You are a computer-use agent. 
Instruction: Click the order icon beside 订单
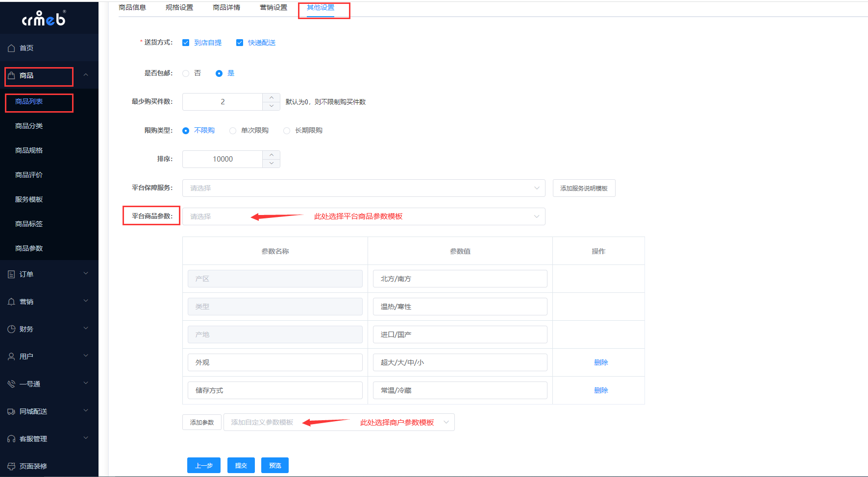pyautogui.click(x=11, y=274)
